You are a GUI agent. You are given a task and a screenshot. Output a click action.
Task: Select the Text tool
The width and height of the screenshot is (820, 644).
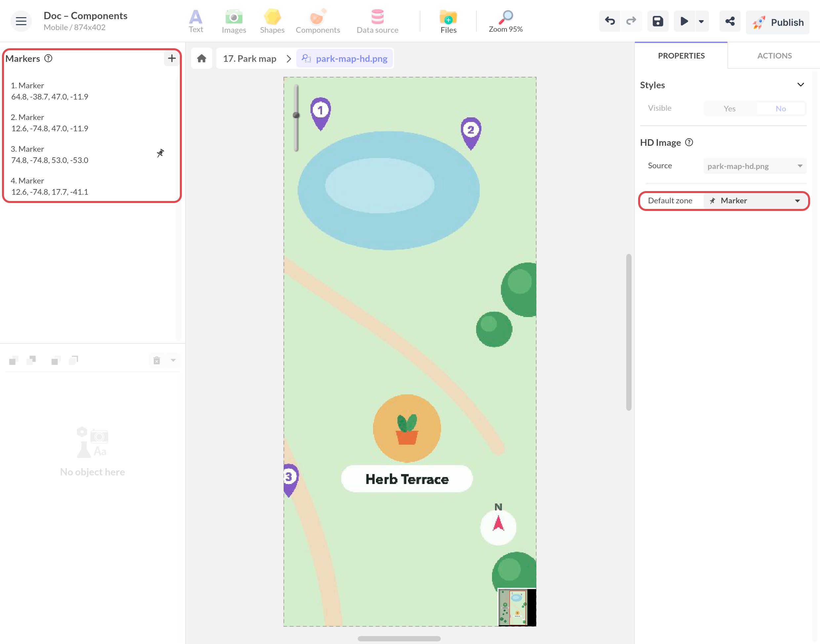click(196, 21)
